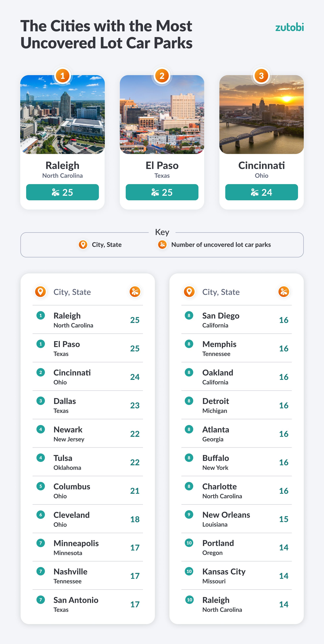The width and height of the screenshot is (324, 644).
Task: Click the location pin icon in the Key
Action: tap(83, 244)
